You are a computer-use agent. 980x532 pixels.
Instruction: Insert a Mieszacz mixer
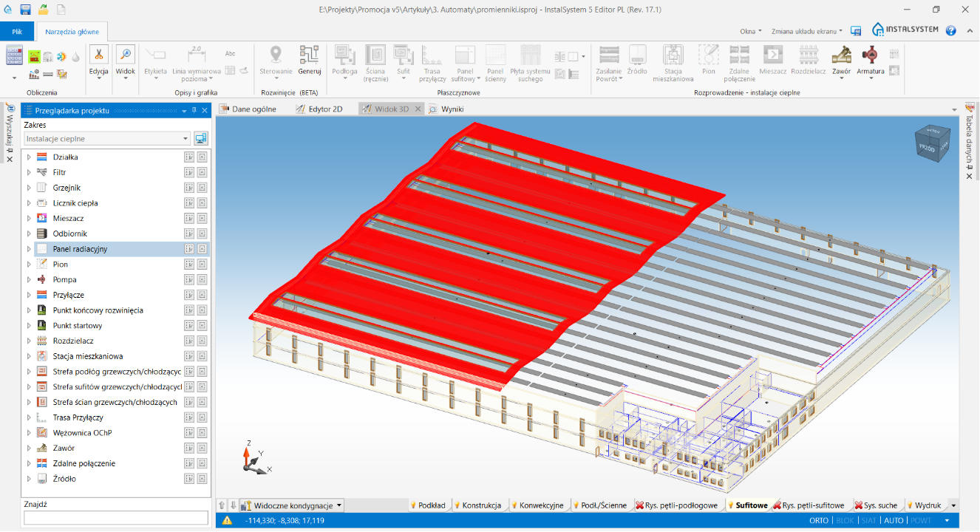(x=772, y=59)
